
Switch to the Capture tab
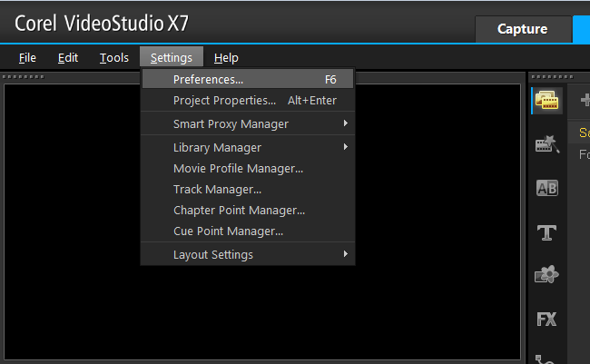(x=523, y=29)
